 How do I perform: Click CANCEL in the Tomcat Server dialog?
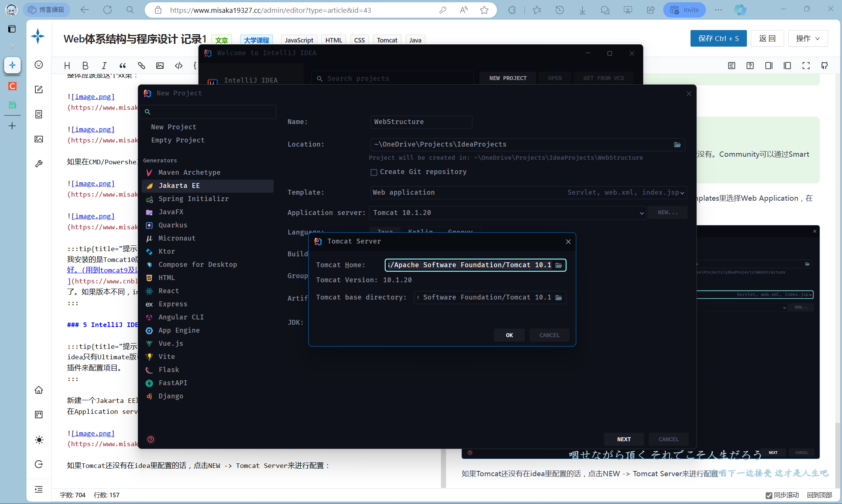point(549,335)
